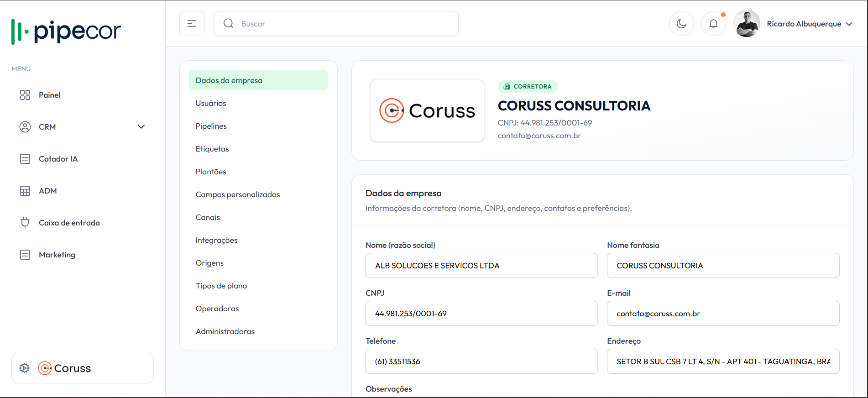Click the Telefone input field
Image resolution: width=868 pixels, height=398 pixels.
tap(481, 361)
